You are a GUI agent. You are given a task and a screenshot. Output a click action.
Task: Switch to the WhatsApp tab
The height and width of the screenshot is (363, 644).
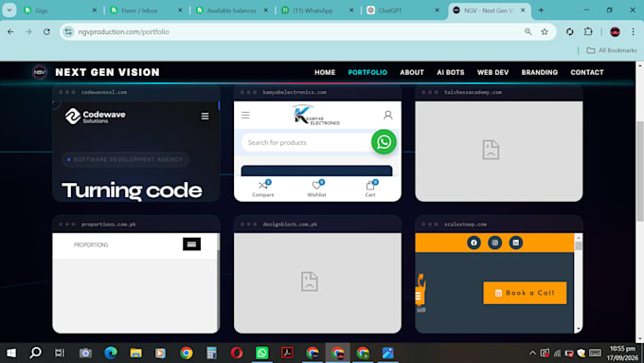click(x=317, y=10)
